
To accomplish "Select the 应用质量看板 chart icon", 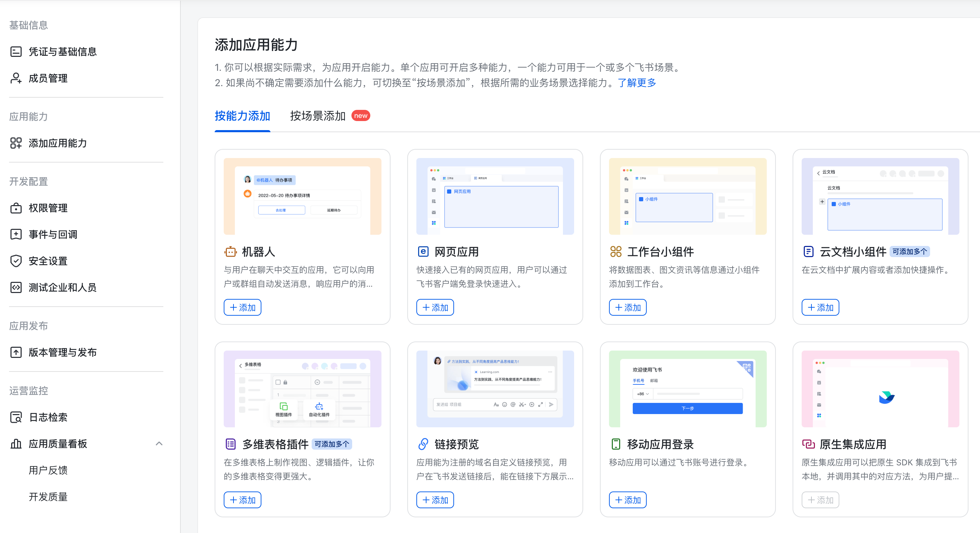I will click(16, 444).
